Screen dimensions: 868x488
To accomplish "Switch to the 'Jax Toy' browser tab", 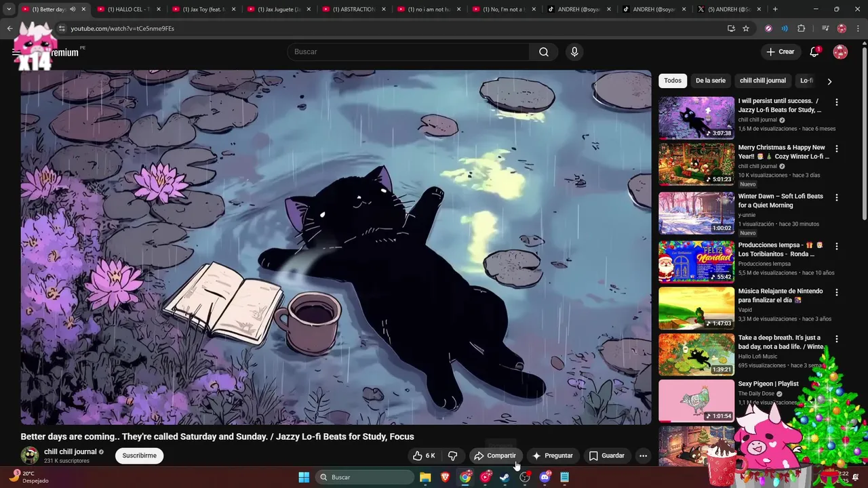I will click(203, 9).
